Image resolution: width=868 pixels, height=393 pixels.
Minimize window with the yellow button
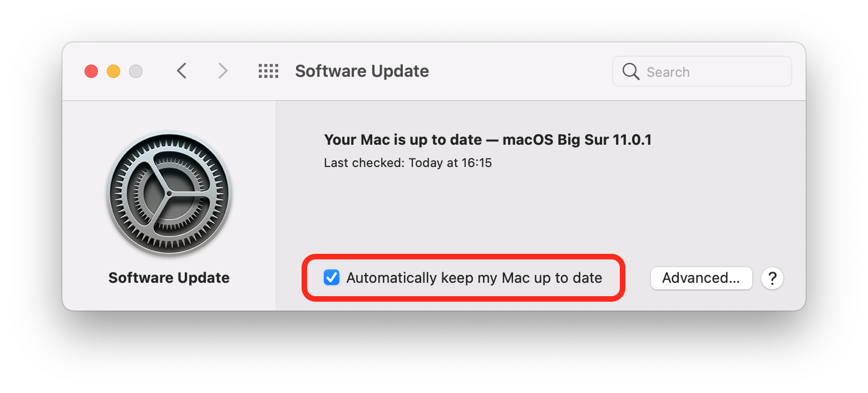click(x=114, y=71)
